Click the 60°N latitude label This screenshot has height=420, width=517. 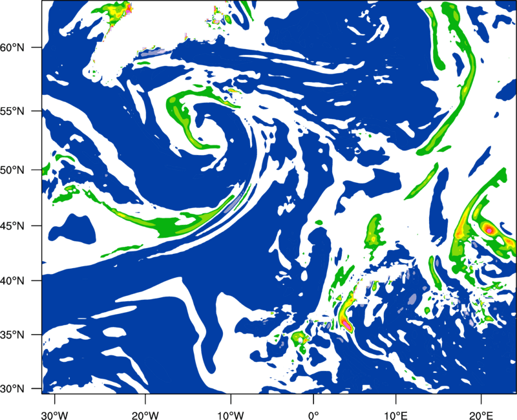pos(12,47)
